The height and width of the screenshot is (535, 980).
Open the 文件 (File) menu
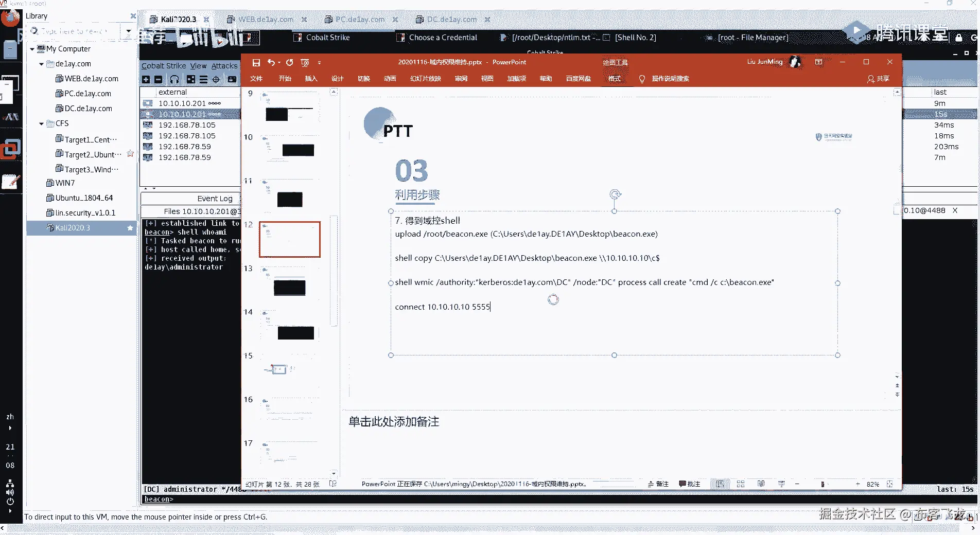tap(256, 79)
